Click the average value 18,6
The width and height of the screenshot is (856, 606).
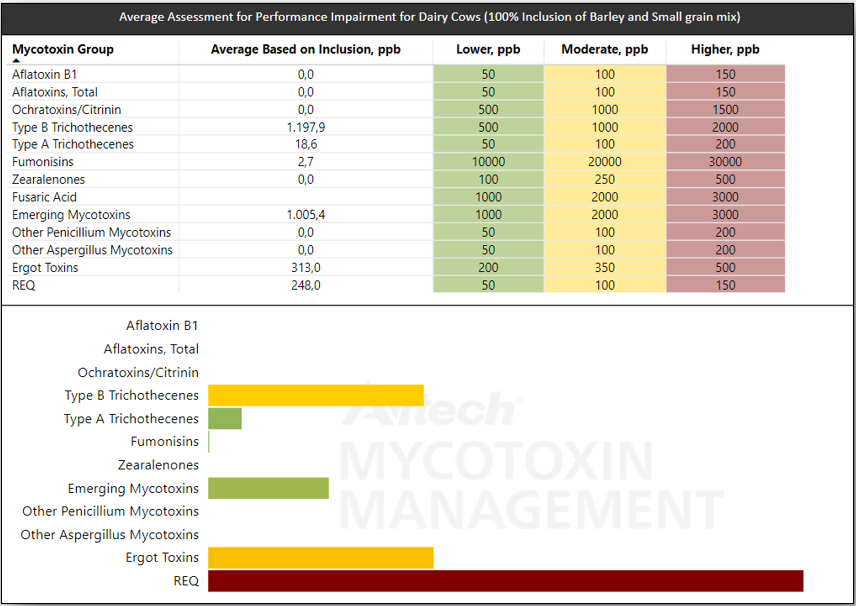pyautogui.click(x=306, y=144)
